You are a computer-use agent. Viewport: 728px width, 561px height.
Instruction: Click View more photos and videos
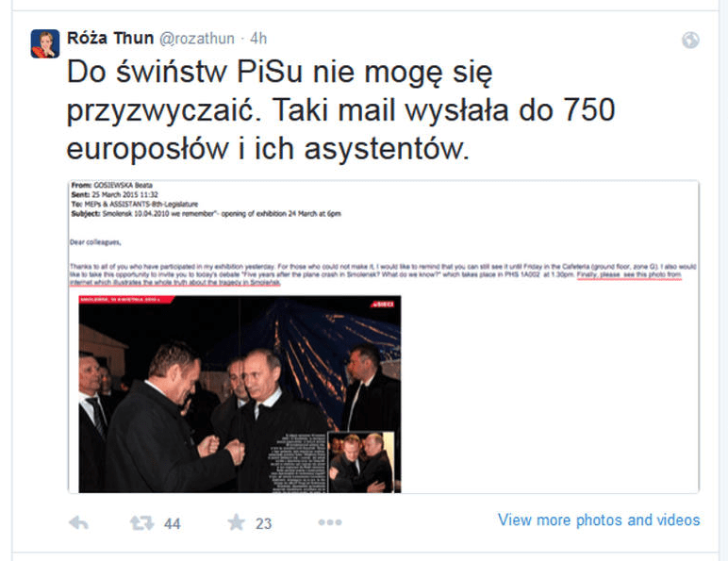[x=599, y=520]
